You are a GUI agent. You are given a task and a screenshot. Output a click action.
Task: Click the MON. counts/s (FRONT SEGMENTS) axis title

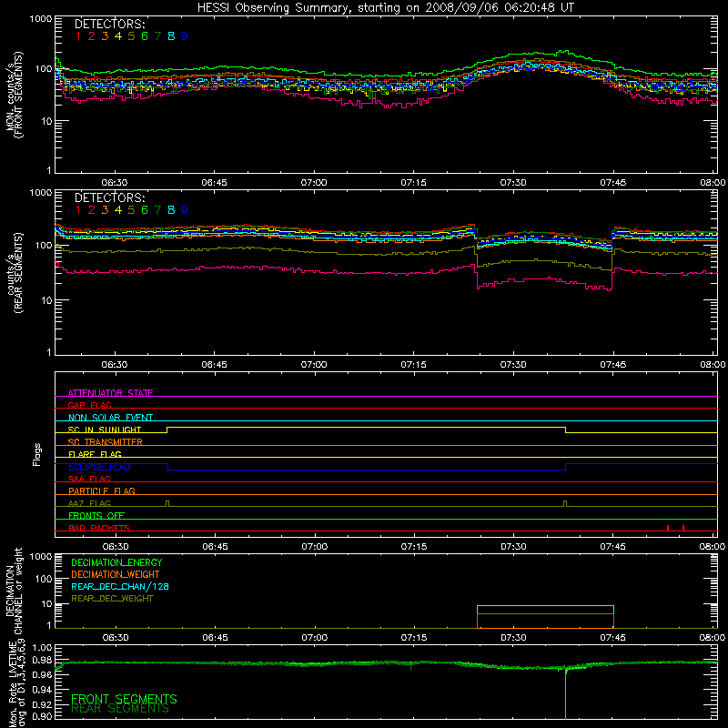15,95
